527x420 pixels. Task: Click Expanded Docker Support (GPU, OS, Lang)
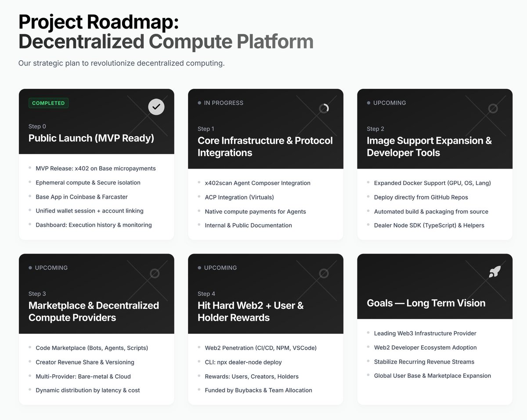[433, 183]
